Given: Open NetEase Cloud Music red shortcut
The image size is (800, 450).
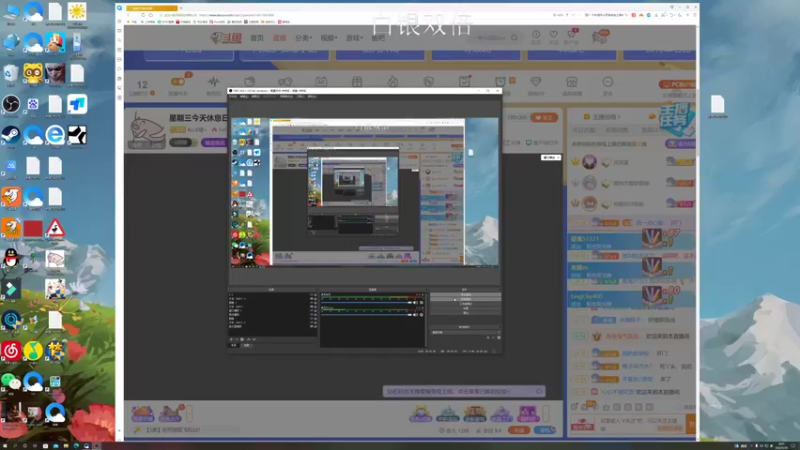Looking at the screenshot, I should tap(11, 351).
